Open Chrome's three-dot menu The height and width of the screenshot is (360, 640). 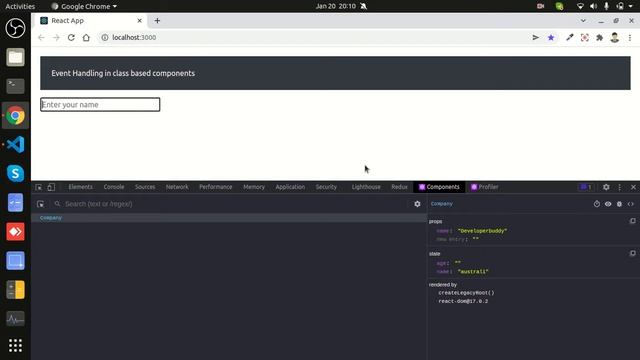tap(630, 38)
